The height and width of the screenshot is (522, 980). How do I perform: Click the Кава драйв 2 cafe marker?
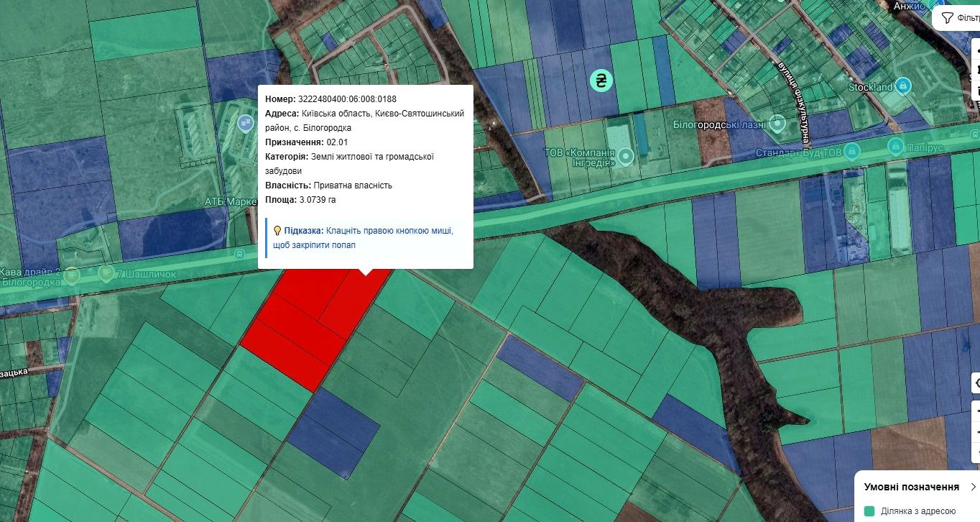pyautogui.click(x=72, y=274)
